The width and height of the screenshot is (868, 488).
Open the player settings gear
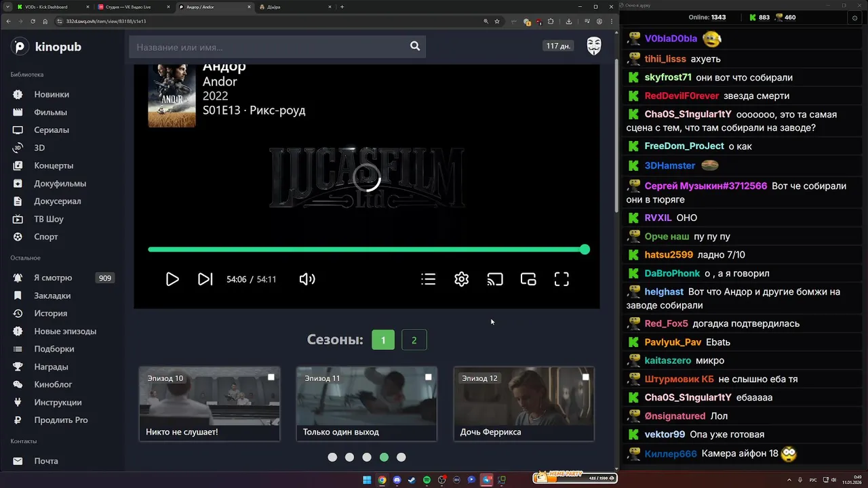pos(462,279)
